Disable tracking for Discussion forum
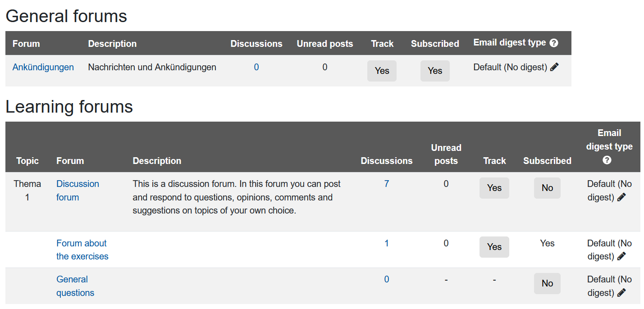The image size is (644, 309). pos(494,188)
